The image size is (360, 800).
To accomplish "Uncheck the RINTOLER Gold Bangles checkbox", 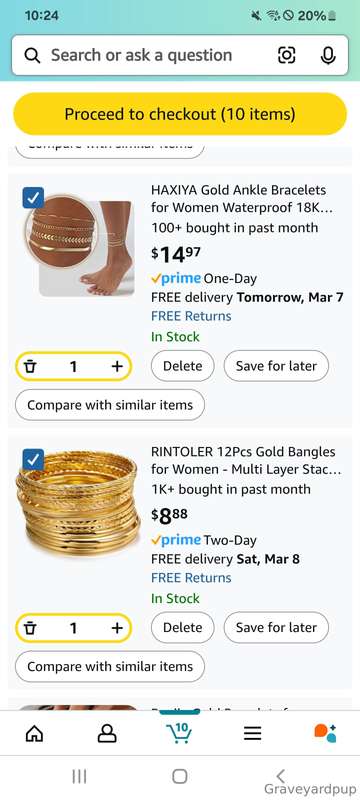I will (x=33, y=460).
